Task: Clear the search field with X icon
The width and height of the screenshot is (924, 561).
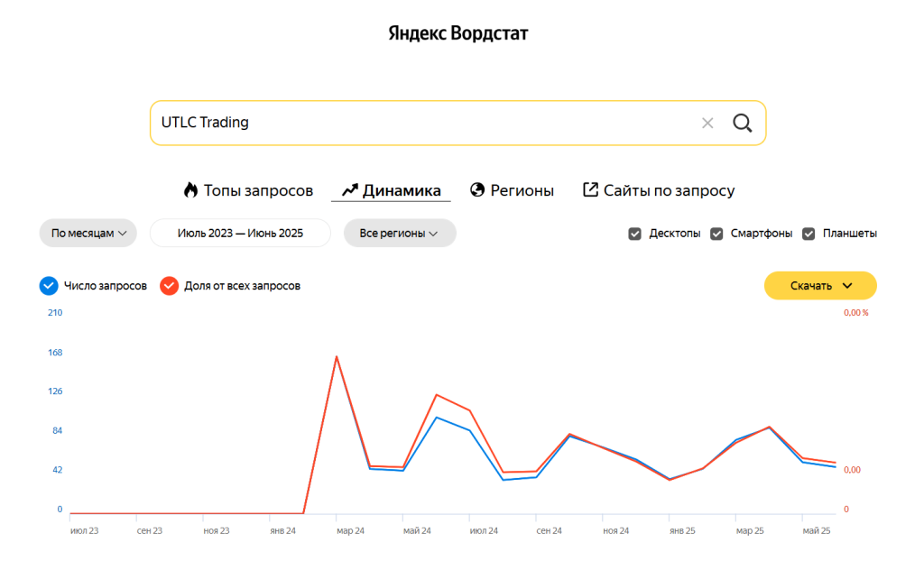Action: pos(707,123)
